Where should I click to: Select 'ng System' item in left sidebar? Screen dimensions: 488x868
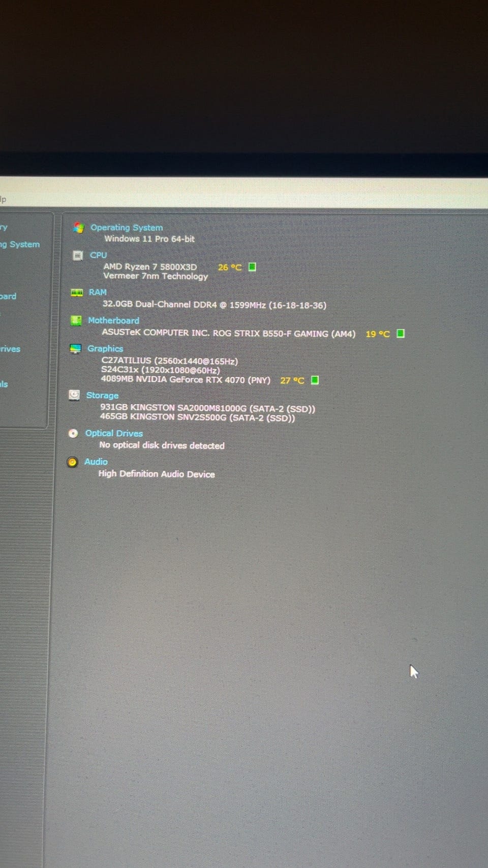(20, 245)
